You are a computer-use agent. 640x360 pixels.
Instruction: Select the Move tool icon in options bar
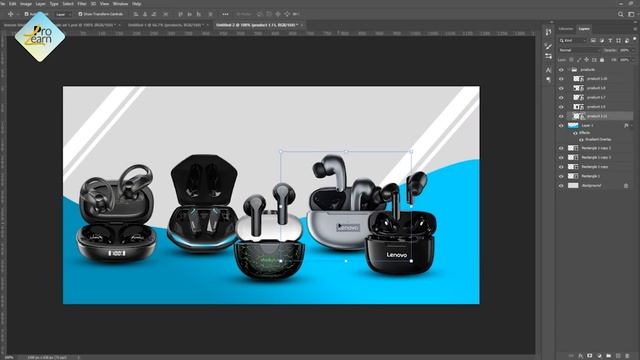point(10,14)
